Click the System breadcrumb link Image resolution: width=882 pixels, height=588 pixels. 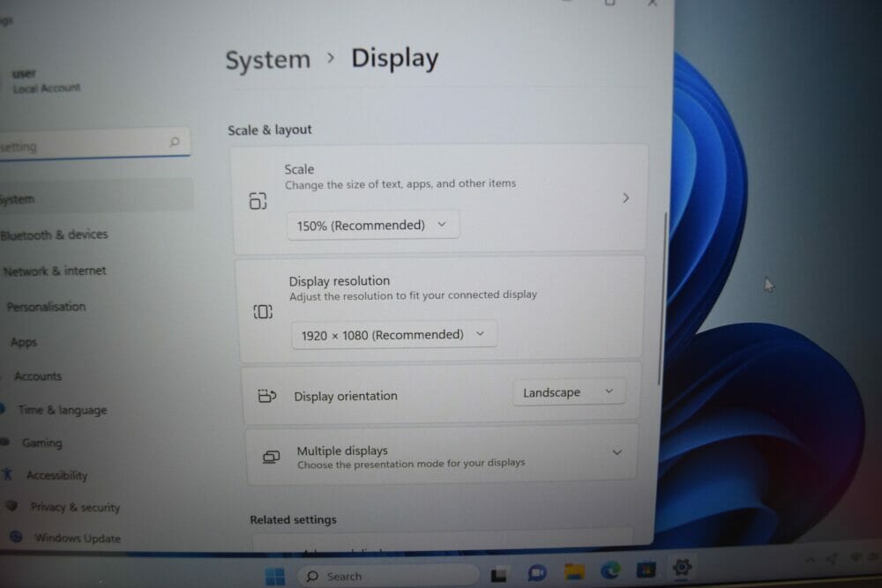tap(268, 60)
